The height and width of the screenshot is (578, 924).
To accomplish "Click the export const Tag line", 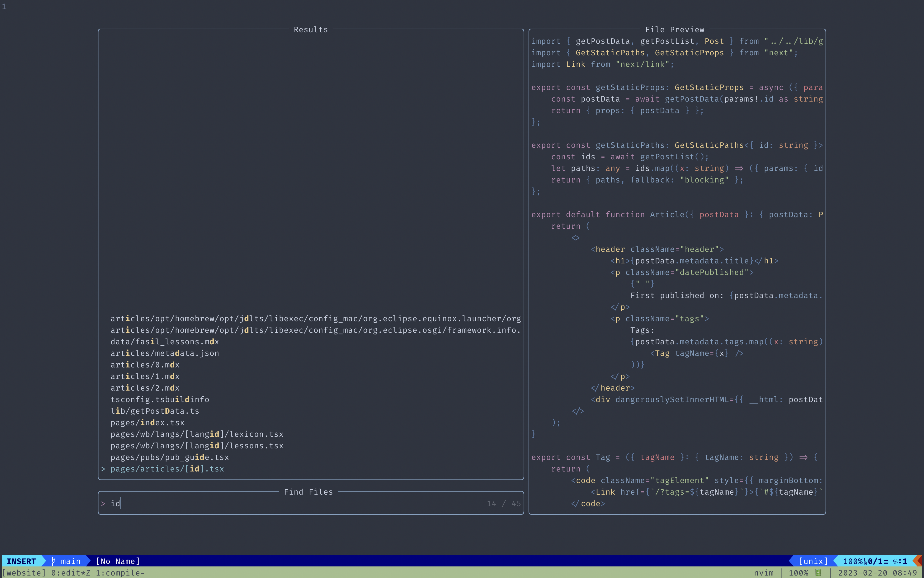I will click(x=674, y=457).
